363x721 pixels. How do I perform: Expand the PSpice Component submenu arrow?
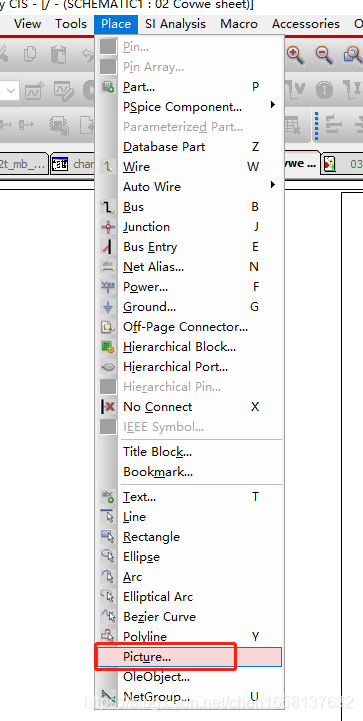pos(273,105)
